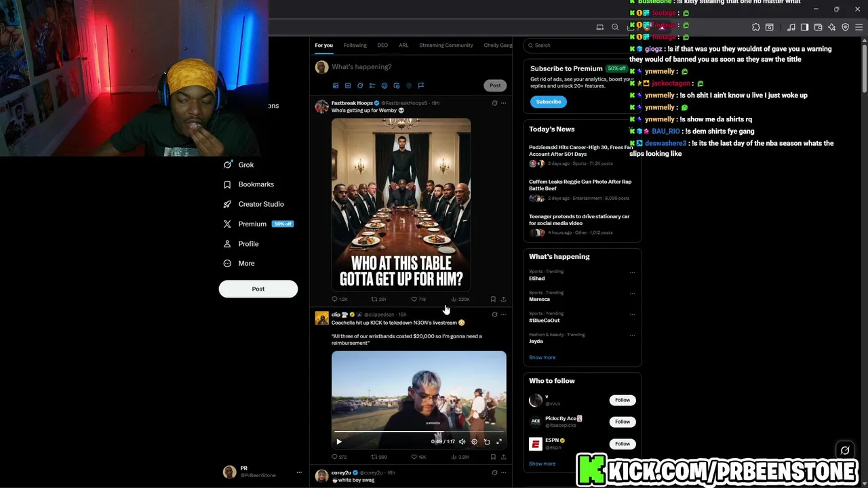Subscribe to Premium button
Image resolution: width=868 pixels, height=488 pixels.
(x=548, y=102)
